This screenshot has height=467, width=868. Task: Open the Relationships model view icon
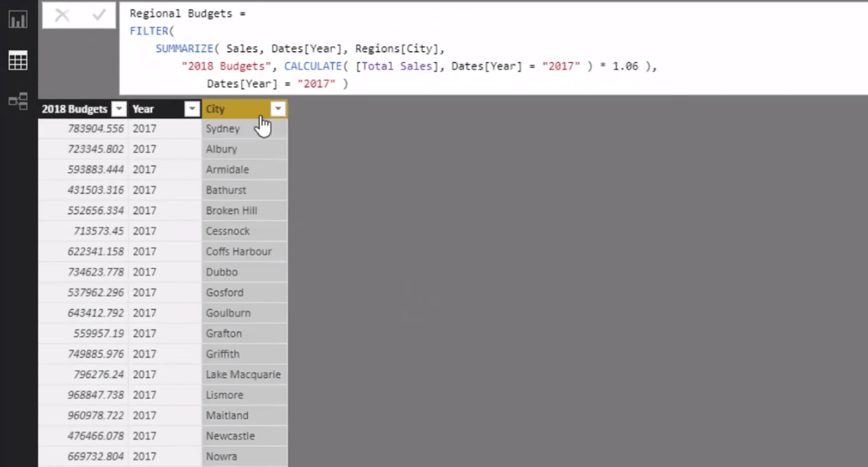(x=18, y=102)
